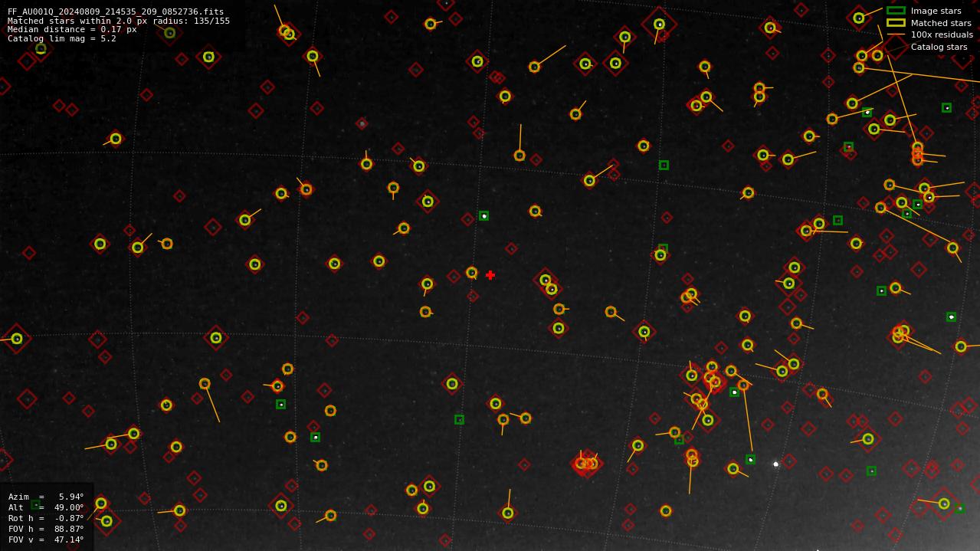Click the 'Catalog stars' legend label
Image resolution: width=980 pixels, height=551 pixels.
pos(939,47)
